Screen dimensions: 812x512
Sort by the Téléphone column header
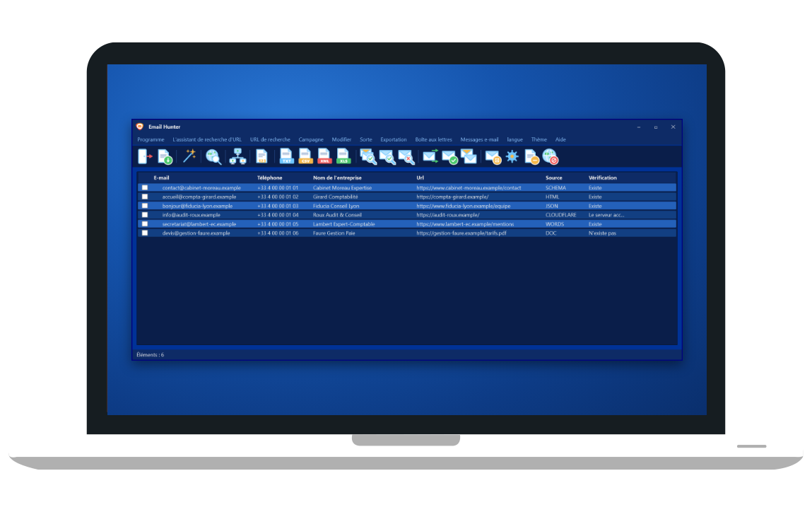click(270, 178)
